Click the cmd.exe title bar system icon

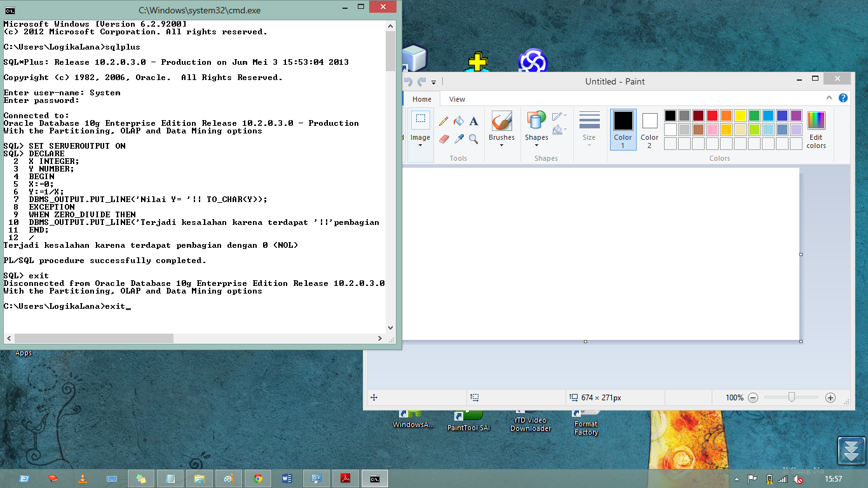[10, 10]
